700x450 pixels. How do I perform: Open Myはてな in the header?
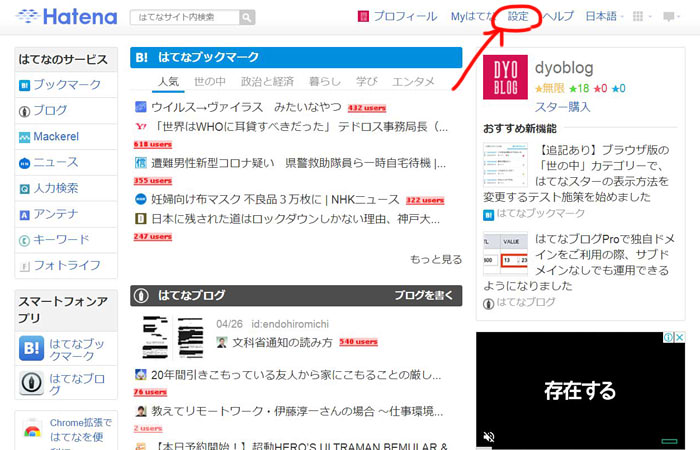point(472,17)
